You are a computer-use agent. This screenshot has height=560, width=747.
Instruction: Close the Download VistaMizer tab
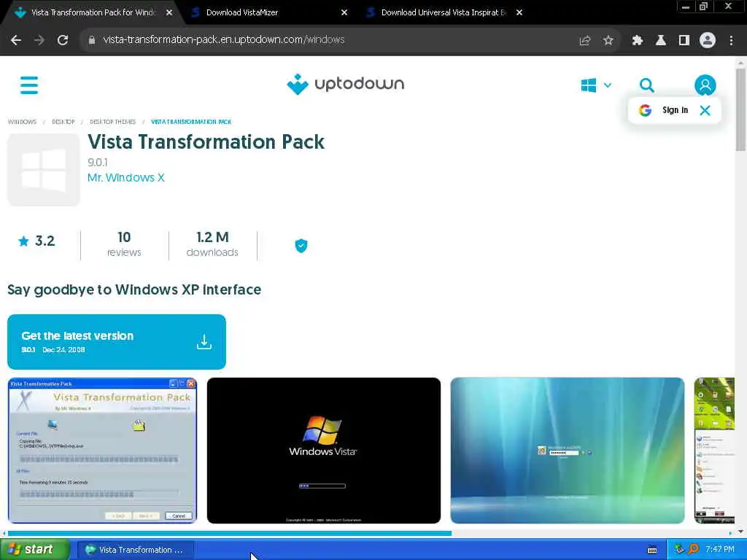(x=344, y=12)
